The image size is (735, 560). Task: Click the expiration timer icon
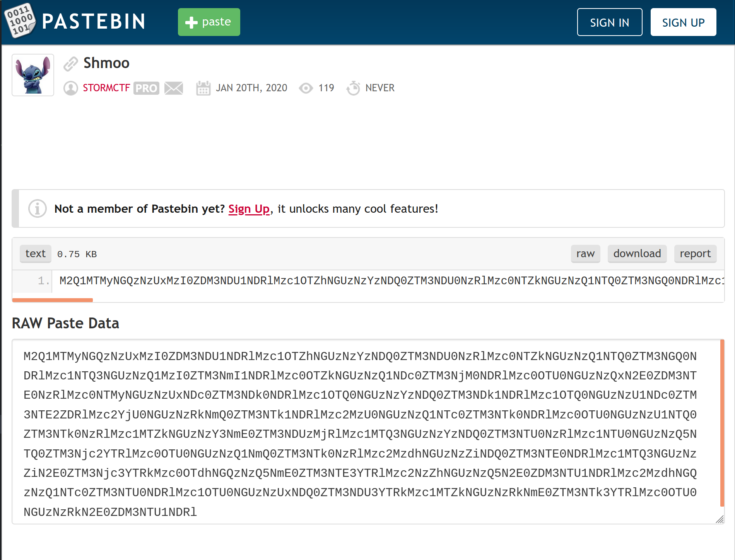(353, 88)
